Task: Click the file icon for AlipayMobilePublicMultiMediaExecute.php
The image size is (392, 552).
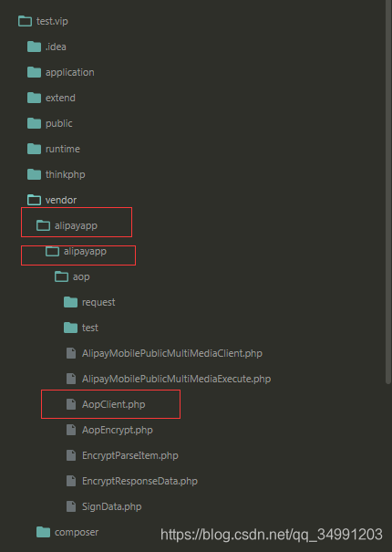Action: pyautogui.click(x=71, y=379)
